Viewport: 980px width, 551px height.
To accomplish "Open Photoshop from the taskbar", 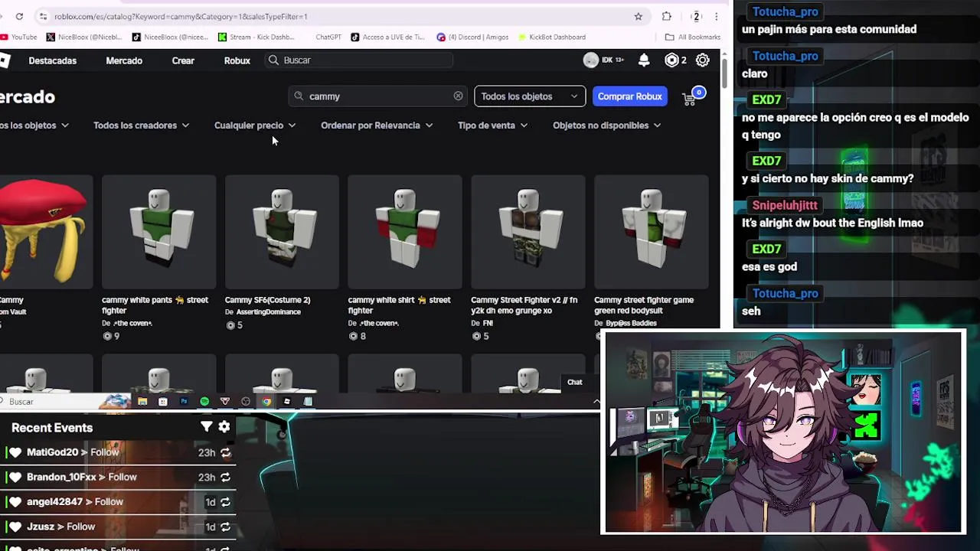I will pyautogui.click(x=184, y=401).
